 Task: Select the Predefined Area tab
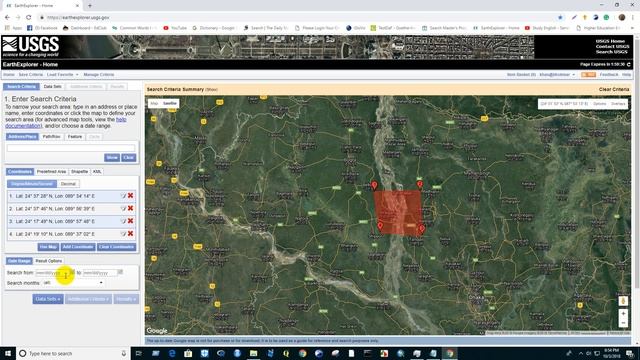pyautogui.click(x=51, y=171)
